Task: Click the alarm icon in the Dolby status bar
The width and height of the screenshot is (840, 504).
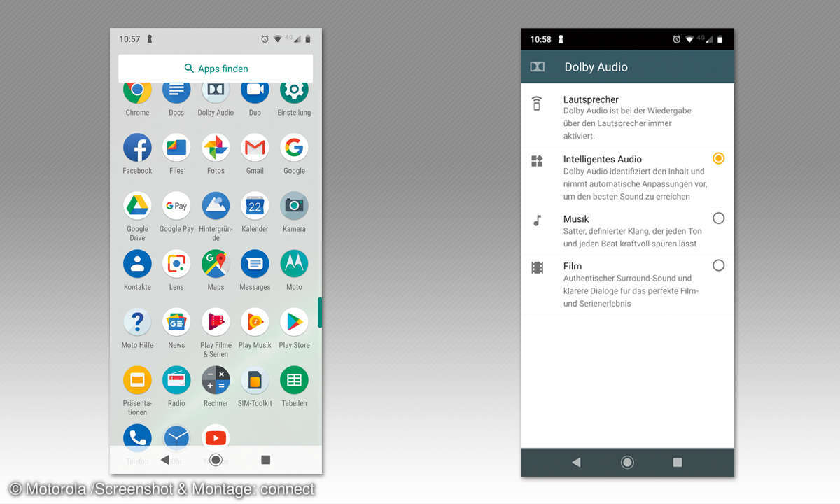Action: click(x=676, y=39)
